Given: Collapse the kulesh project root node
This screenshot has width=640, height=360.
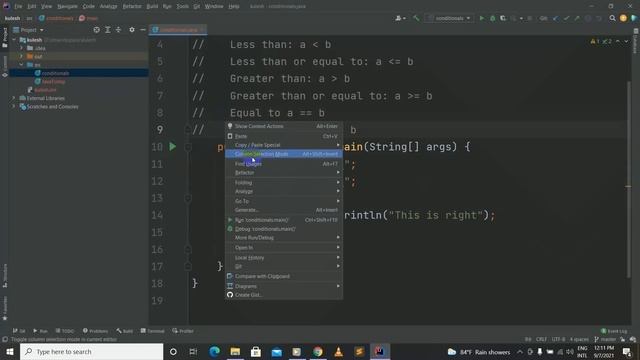Looking at the screenshot, I should pos(14,40).
